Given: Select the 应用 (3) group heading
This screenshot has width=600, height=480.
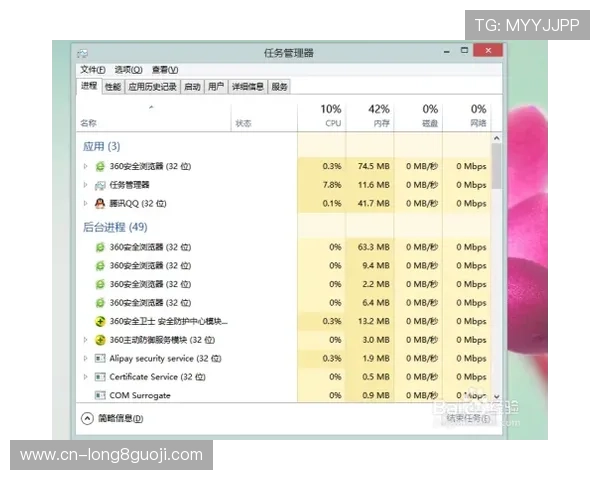Looking at the screenshot, I should (101, 147).
